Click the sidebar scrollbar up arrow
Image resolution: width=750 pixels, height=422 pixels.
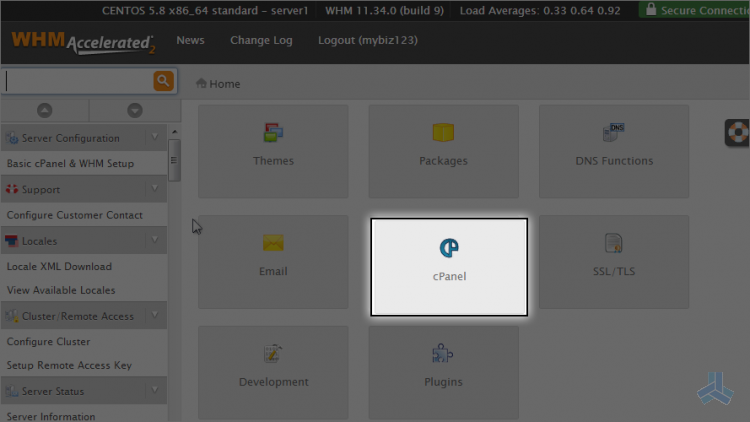pos(174,132)
